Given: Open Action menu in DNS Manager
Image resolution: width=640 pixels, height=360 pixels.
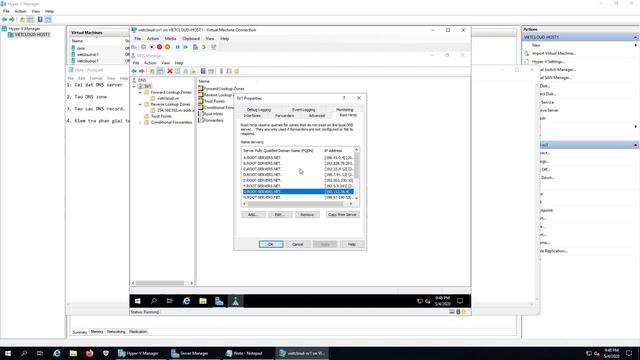Looking at the screenshot, I should pos(150,63).
